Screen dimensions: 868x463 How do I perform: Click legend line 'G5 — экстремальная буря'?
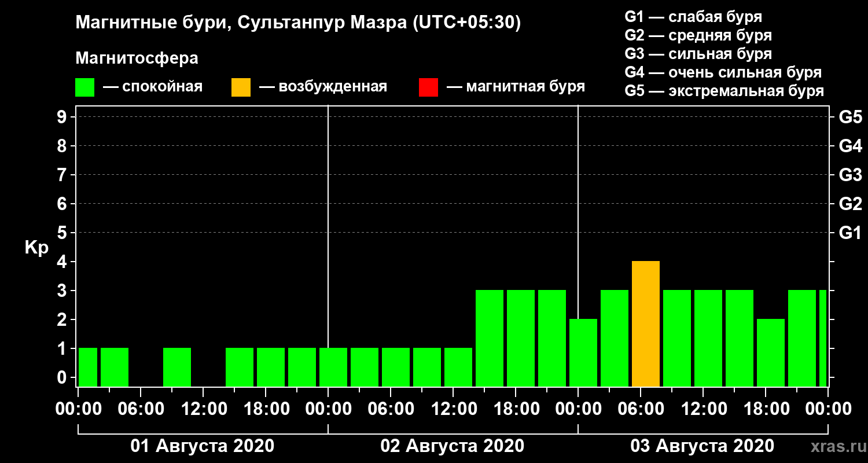[x=724, y=91]
